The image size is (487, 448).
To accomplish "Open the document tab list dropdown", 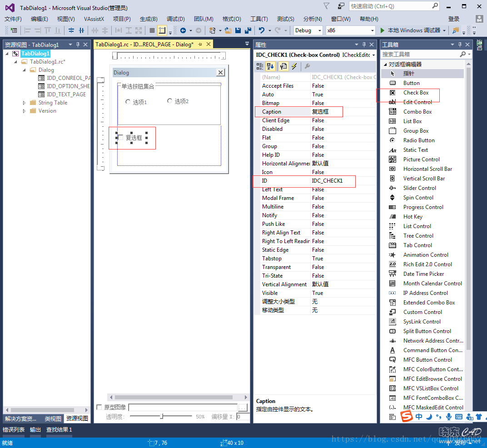I will (247, 44).
